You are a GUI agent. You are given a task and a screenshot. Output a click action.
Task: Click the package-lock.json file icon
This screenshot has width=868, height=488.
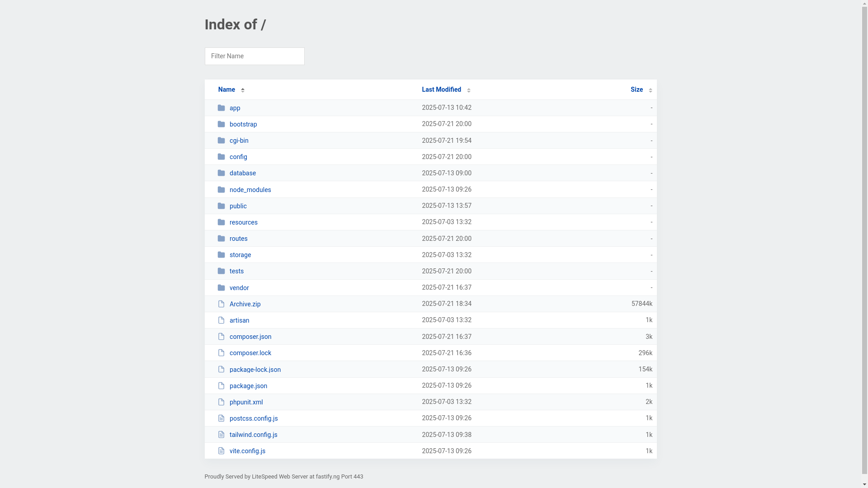[x=221, y=370]
